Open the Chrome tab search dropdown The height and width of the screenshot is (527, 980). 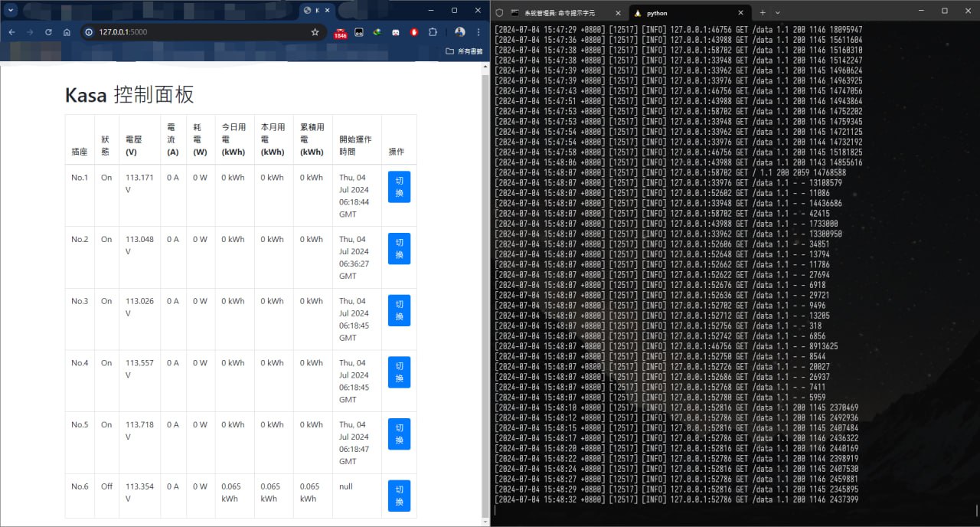point(11,10)
